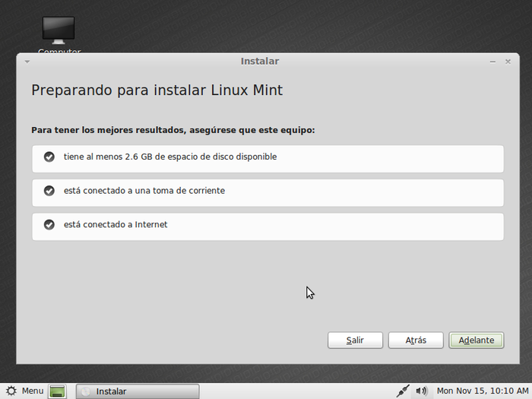Open the network connection tray icon
Image resolution: width=532 pixels, height=399 pixels.
click(403, 391)
